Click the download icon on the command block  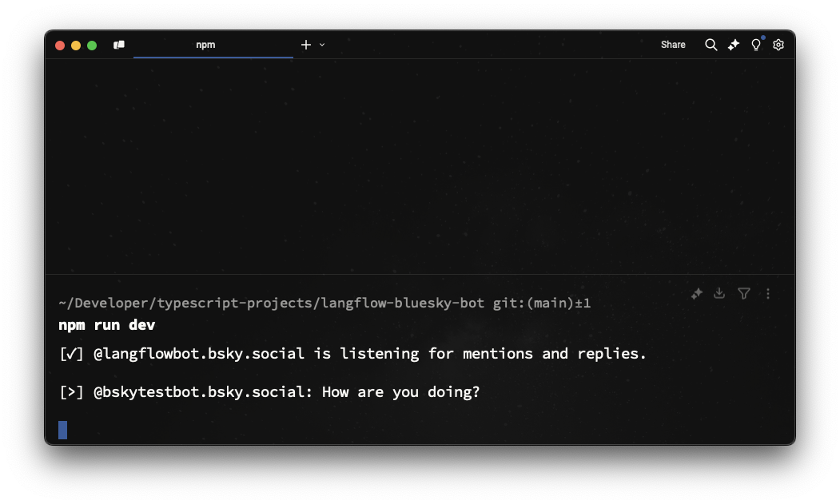point(719,294)
